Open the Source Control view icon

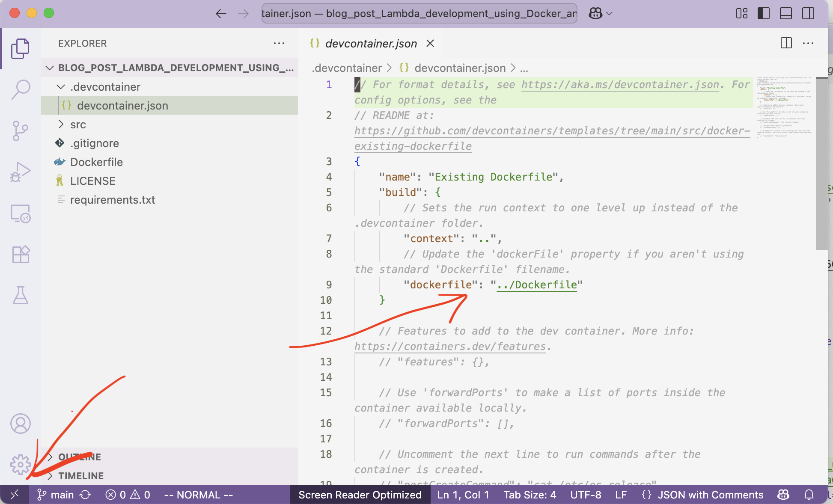20,130
